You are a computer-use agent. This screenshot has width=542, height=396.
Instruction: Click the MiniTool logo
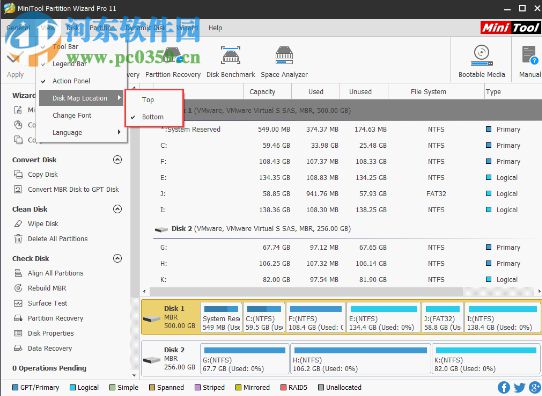point(511,27)
